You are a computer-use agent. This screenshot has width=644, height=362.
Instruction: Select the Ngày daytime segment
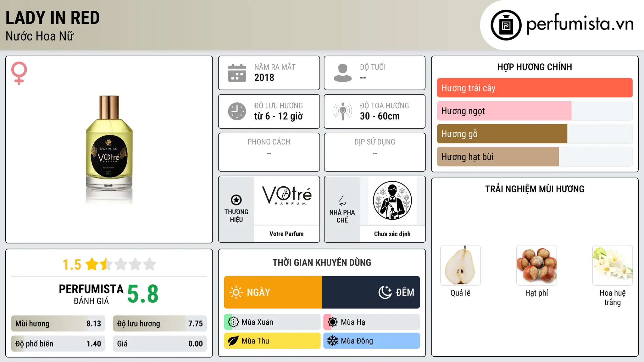tap(273, 292)
